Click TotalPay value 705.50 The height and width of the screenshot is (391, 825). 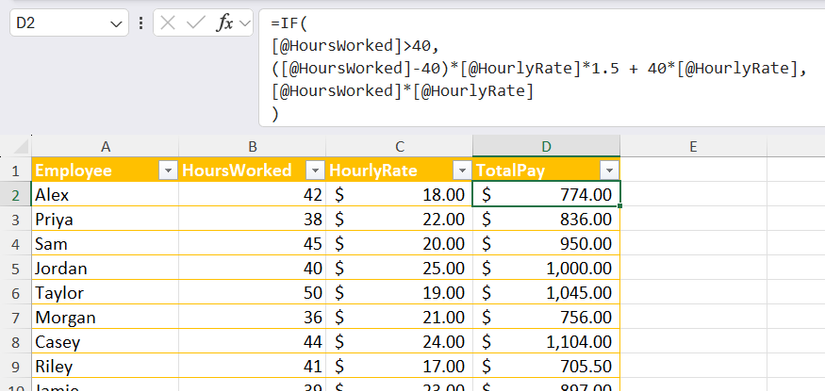pyautogui.click(x=546, y=366)
